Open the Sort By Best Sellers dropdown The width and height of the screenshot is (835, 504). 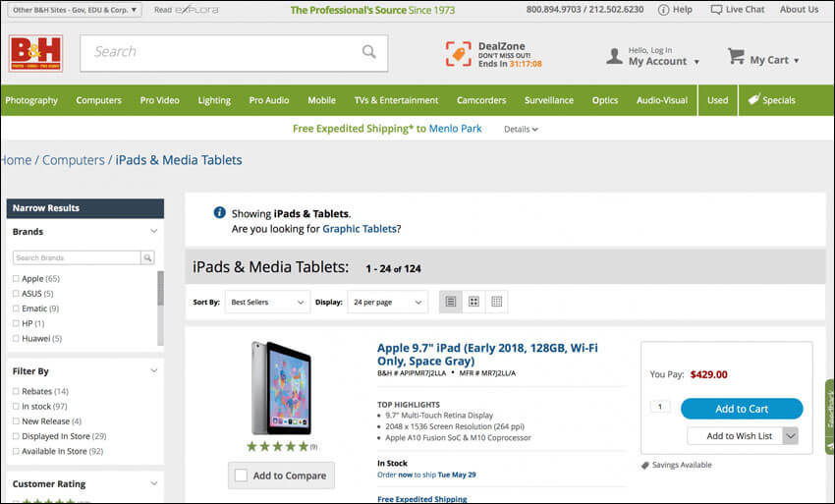point(267,302)
